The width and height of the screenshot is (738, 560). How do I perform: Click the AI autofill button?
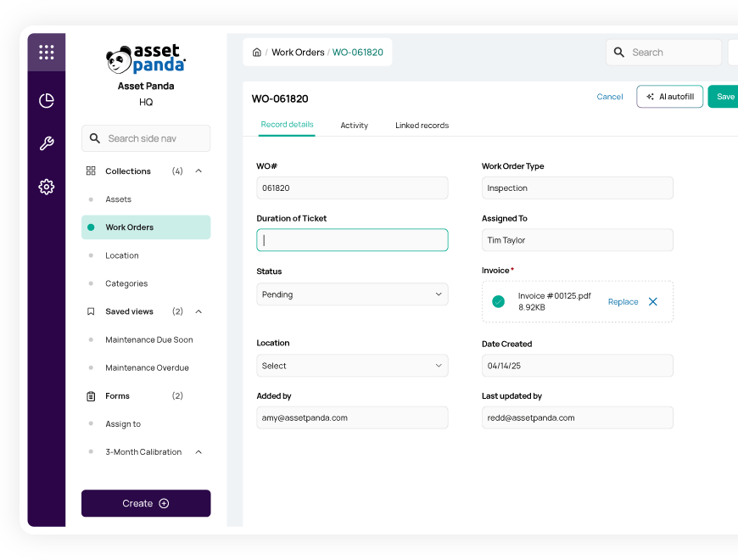(669, 97)
